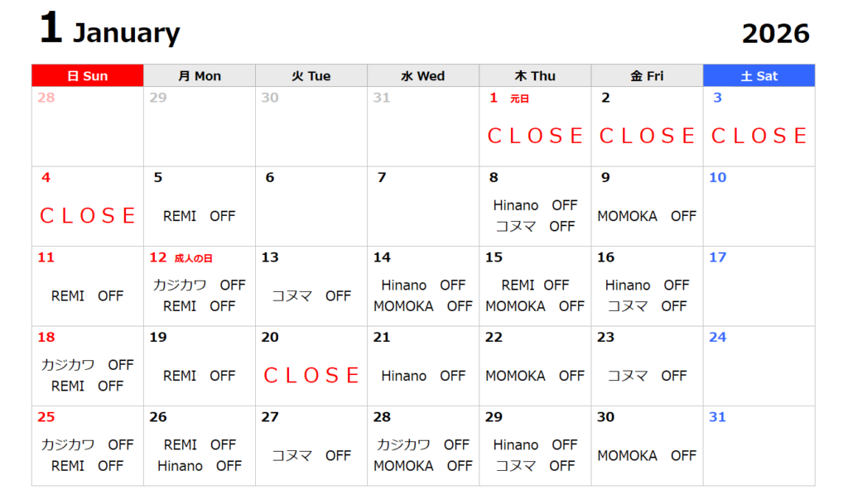
Task: Select the CLOSE label on Sunday 4
Action: pos(88,216)
